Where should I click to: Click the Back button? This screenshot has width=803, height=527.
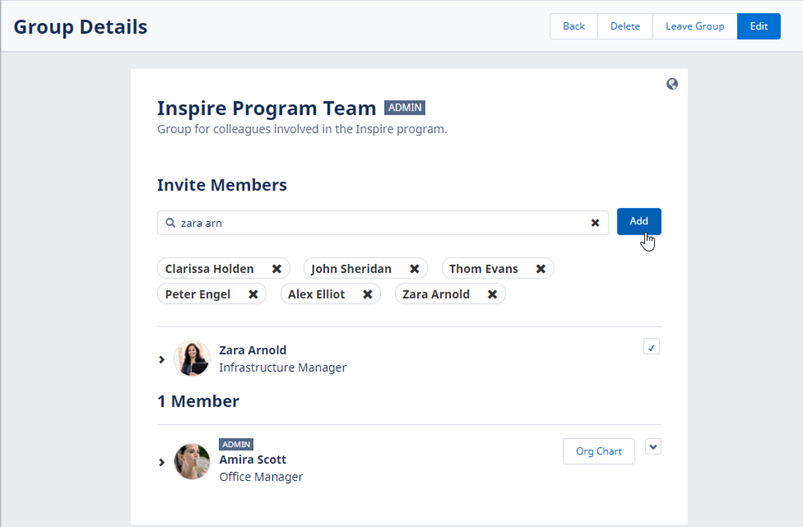tap(573, 26)
